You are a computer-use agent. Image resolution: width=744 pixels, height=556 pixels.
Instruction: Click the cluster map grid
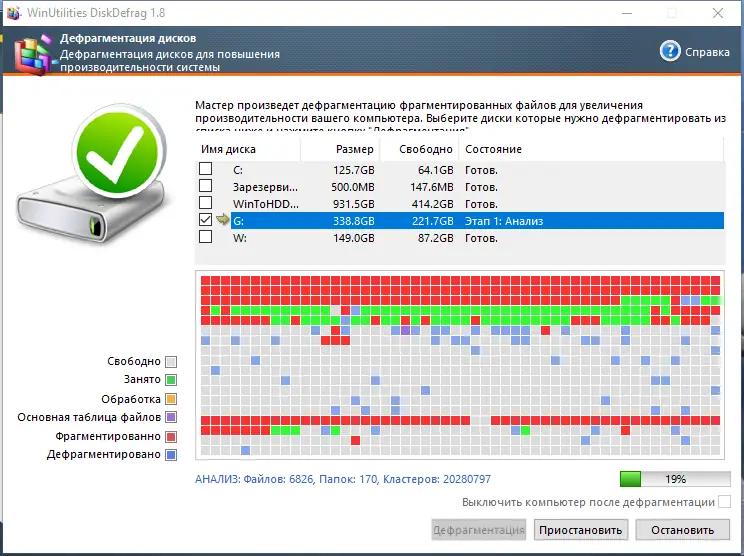pos(460,365)
